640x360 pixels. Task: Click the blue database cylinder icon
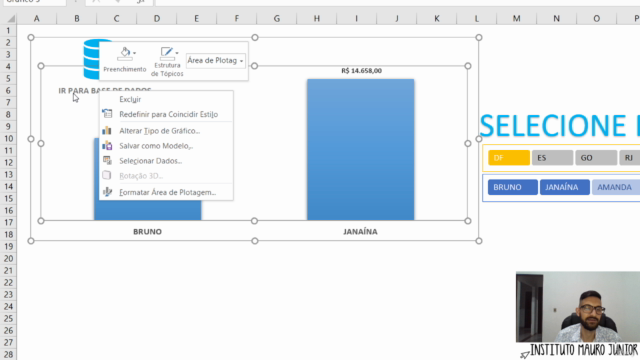tap(92, 59)
